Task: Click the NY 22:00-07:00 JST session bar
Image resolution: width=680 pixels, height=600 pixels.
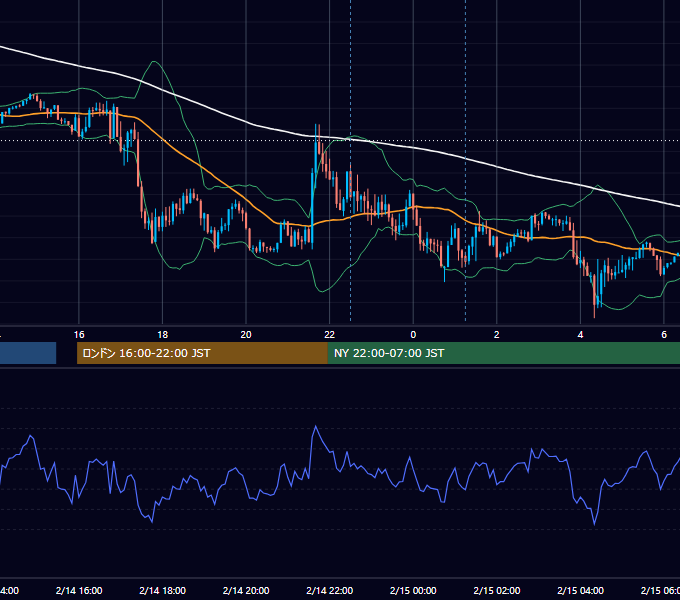Action: 503,353
